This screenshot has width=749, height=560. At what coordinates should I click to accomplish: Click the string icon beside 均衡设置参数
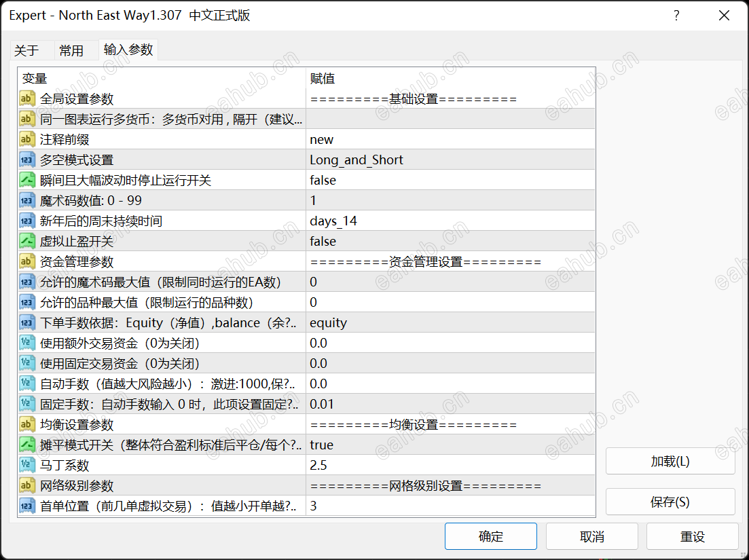(x=27, y=424)
